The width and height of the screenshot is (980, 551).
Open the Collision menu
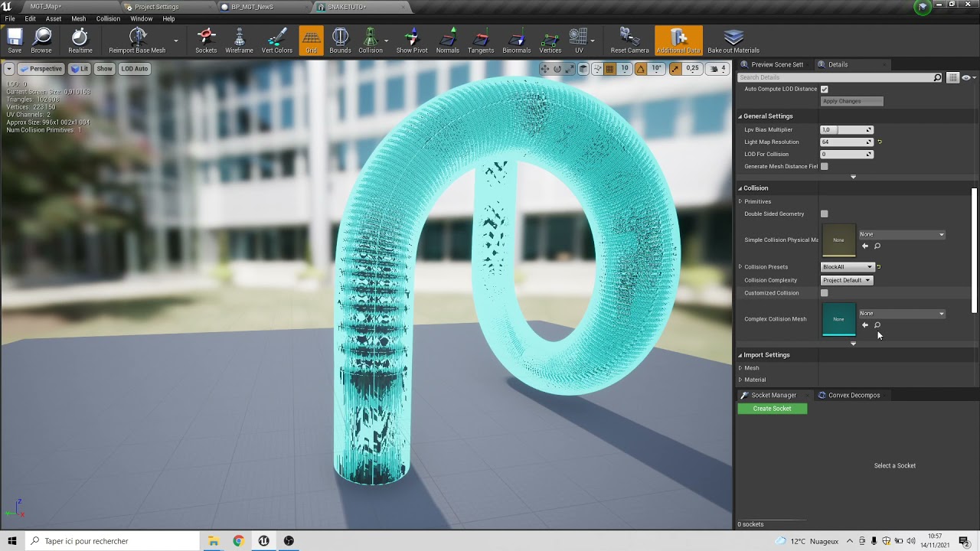[108, 18]
